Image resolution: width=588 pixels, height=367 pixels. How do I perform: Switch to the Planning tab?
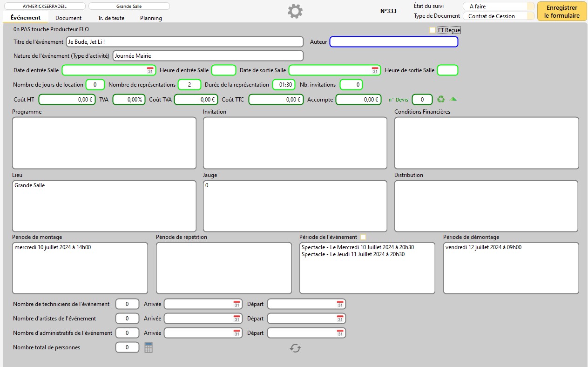pos(151,18)
